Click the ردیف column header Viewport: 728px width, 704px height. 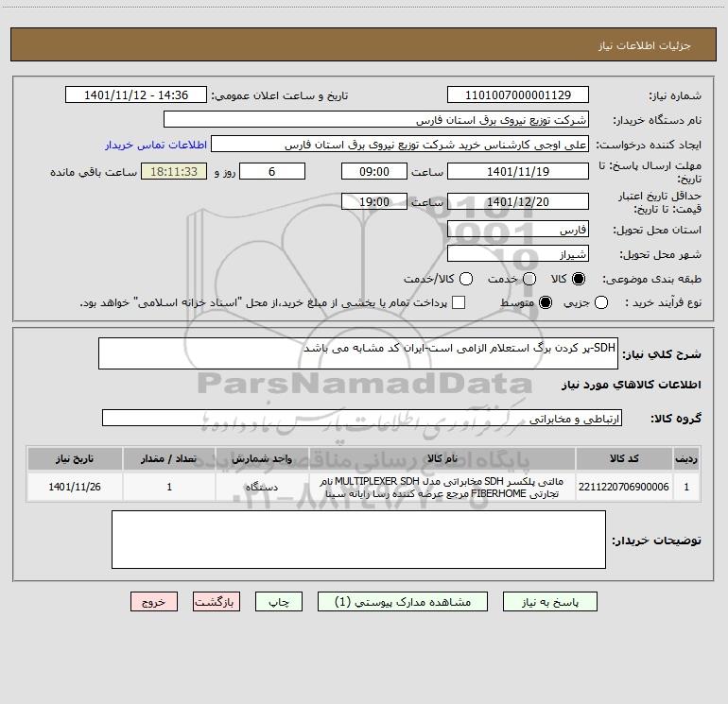[x=686, y=458]
